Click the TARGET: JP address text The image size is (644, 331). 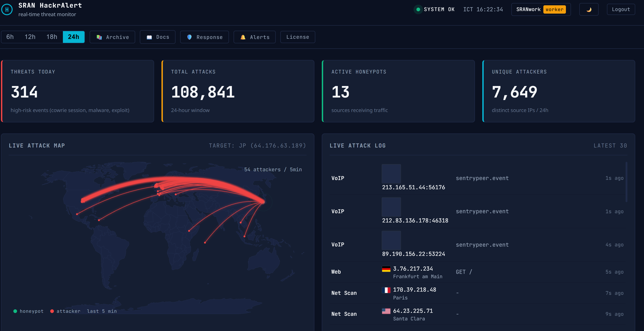click(258, 145)
